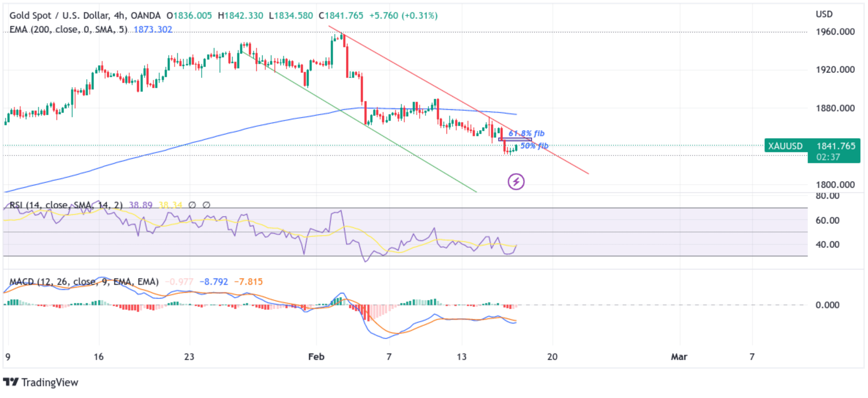This screenshot has height=398, width=868.
Task: Click the XAUUSD price label 1841.765
Action: 812,146
